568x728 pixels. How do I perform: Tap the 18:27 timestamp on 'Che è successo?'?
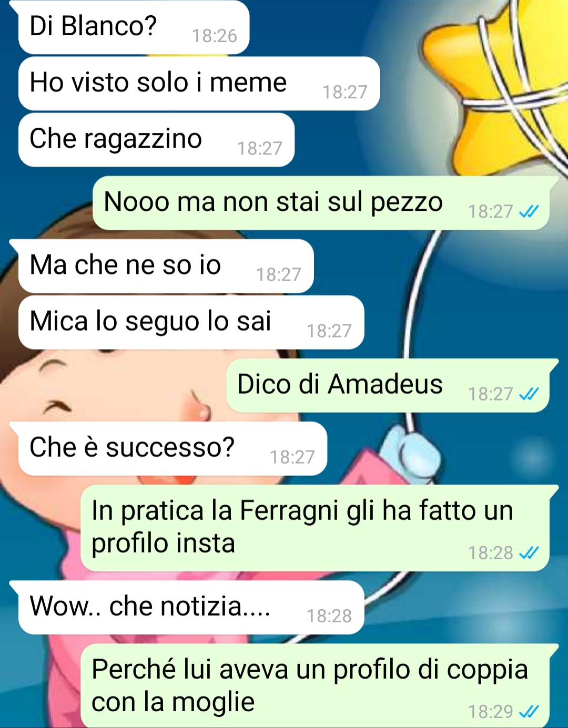292,457
